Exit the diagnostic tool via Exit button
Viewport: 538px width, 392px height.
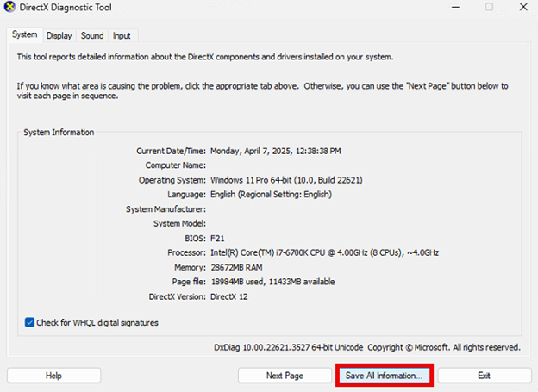coord(484,376)
